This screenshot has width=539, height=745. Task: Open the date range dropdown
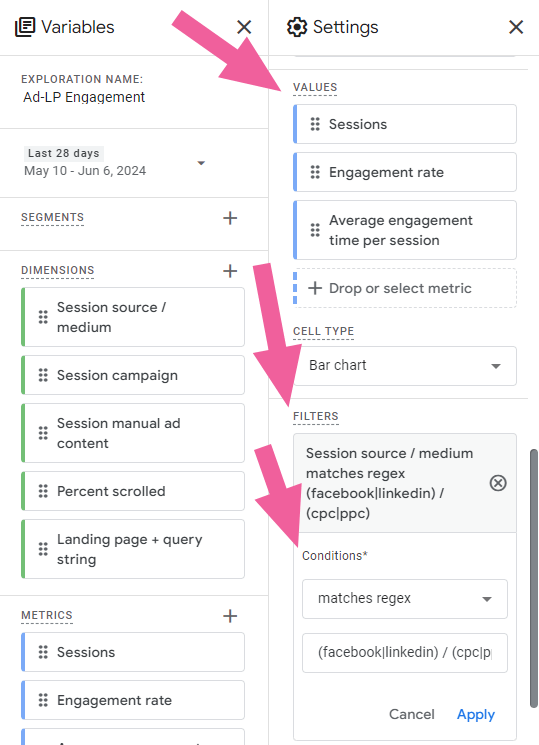[201, 163]
